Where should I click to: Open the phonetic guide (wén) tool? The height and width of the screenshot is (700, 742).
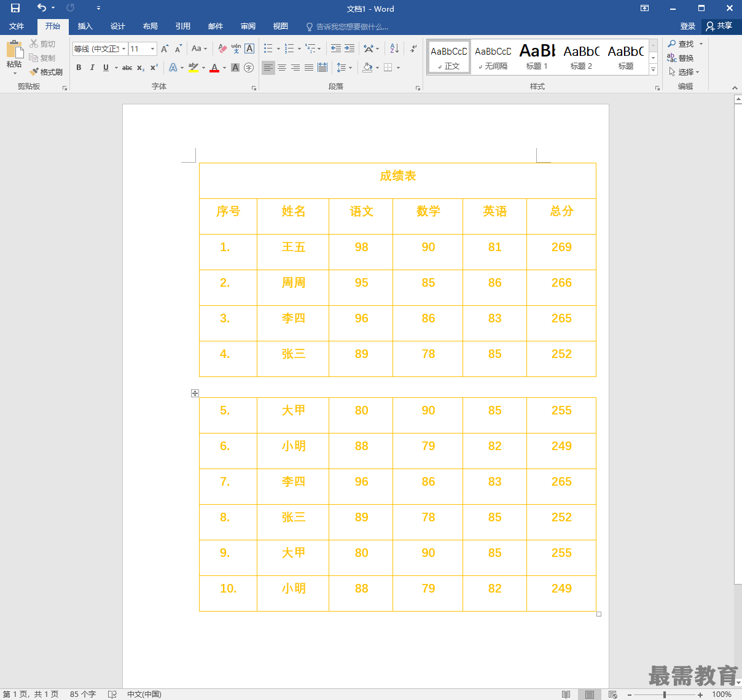click(x=236, y=49)
